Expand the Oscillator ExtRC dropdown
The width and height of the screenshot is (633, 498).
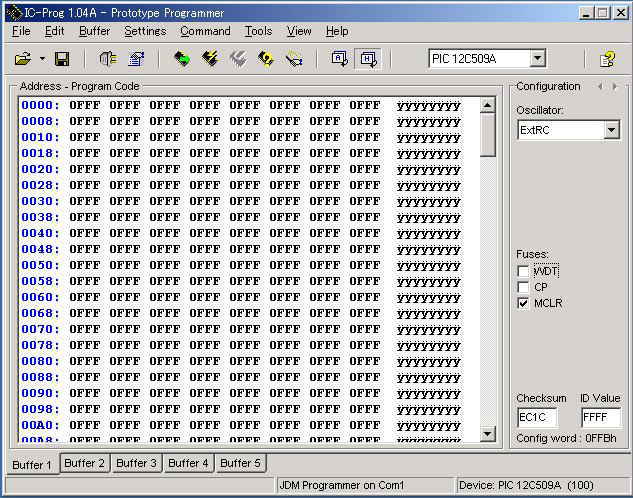pos(611,130)
